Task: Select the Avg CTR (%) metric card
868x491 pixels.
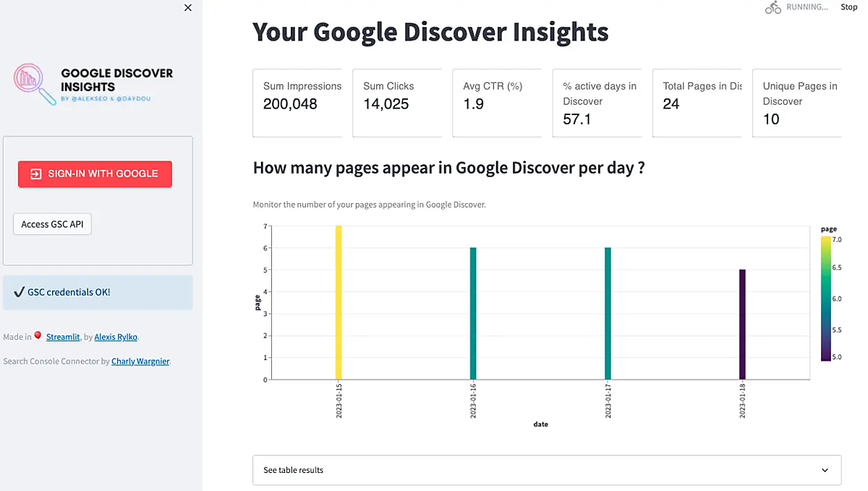Action: pyautogui.click(x=497, y=103)
